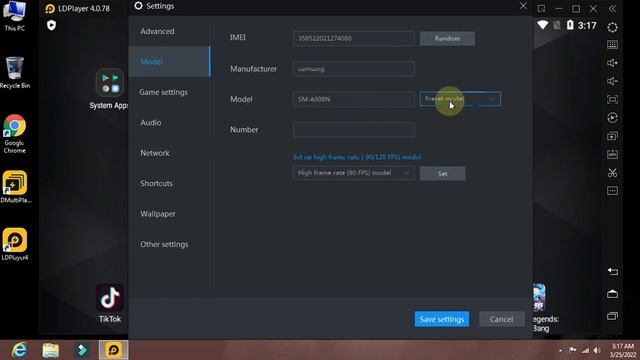The height and width of the screenshot is (360, 640).
Task: Open the TikTok app icon
Action: pos(110,298)
